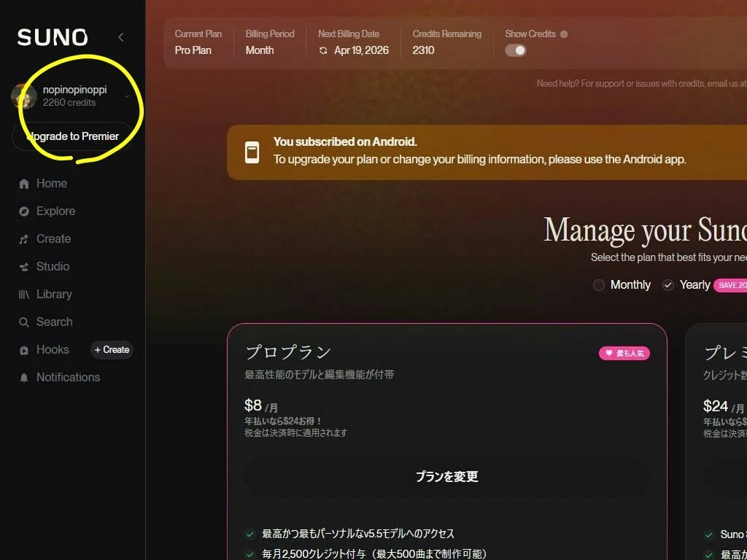Viewport: 747px width, 560px height.
Task: Click the Hooks video icon
Action: 24,350
